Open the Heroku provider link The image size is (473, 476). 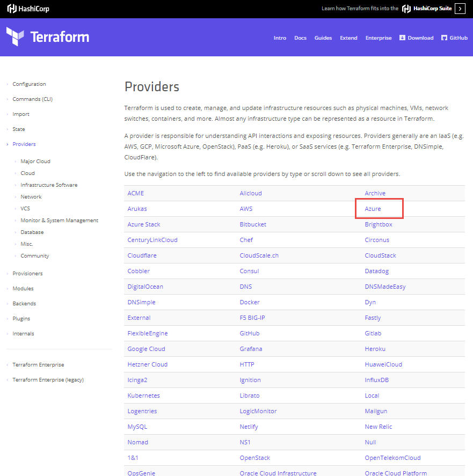[x=375, y=349]
